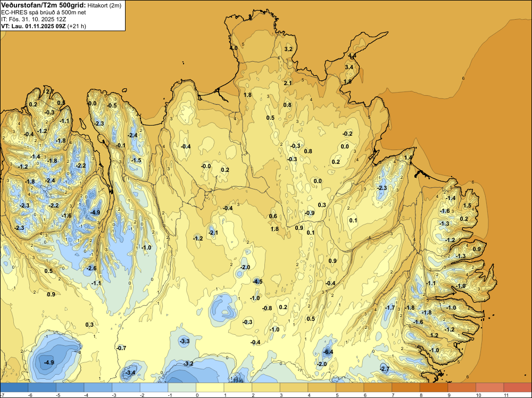Pick the legend swatch between 10 and 11
Image resolution: width=532 pixels, height=398 pixels.
pyautogui.click(x=490, y=387)
